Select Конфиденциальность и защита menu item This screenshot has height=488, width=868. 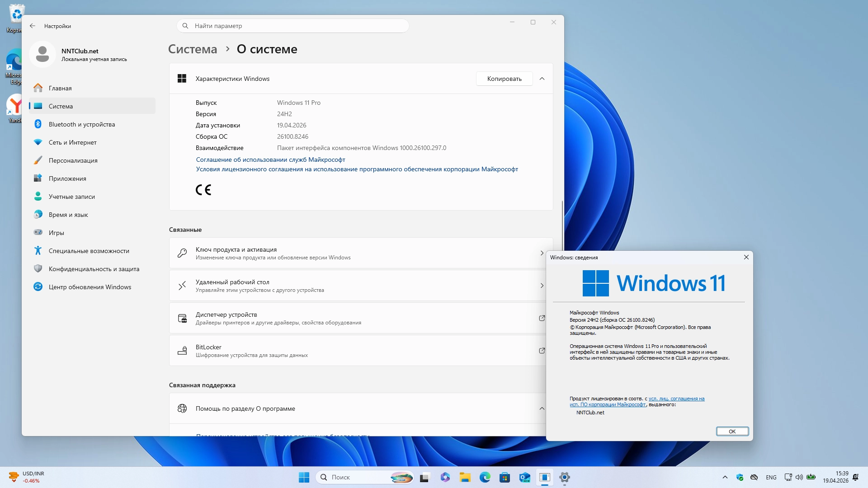click(x=94, y=269)
